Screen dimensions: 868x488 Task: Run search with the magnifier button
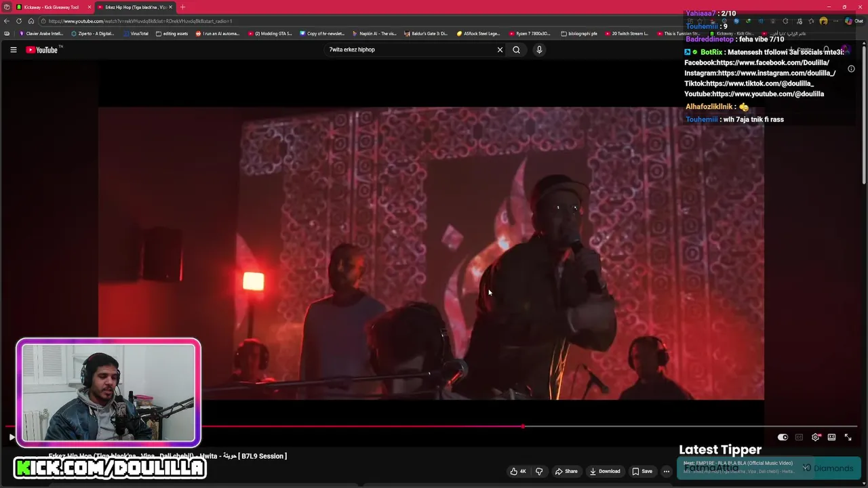(516, 49)
